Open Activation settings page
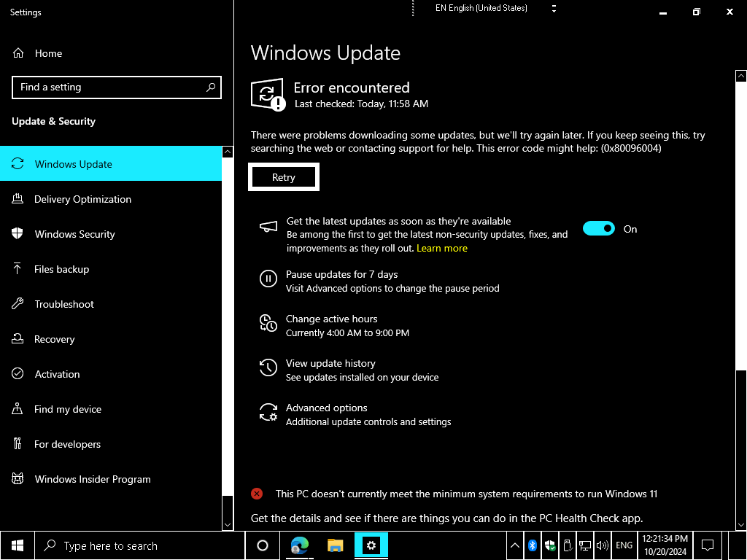This screenshot has width=747, height=560. point(111,374)
